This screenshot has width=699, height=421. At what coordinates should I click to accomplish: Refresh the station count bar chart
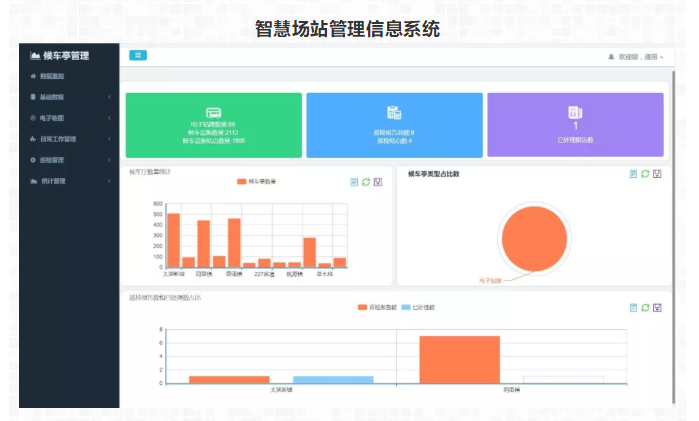click(x=366, y=182)
